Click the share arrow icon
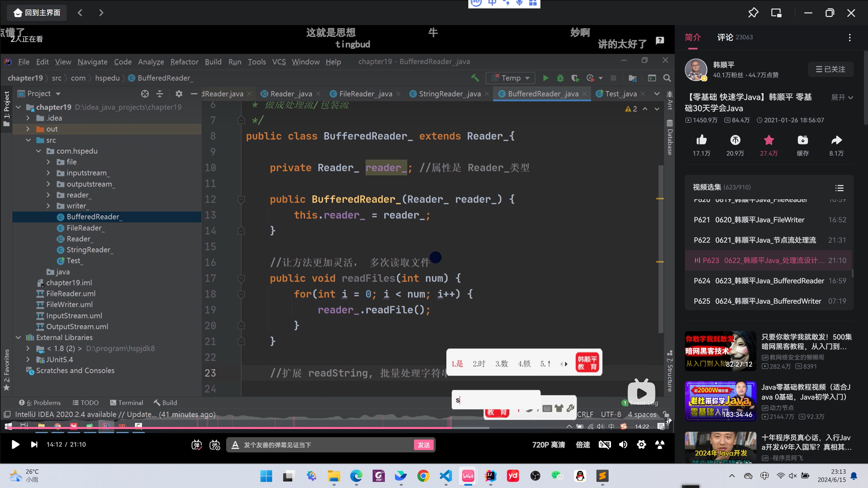The height and width of the screenshot is (488, 868). 836,140
